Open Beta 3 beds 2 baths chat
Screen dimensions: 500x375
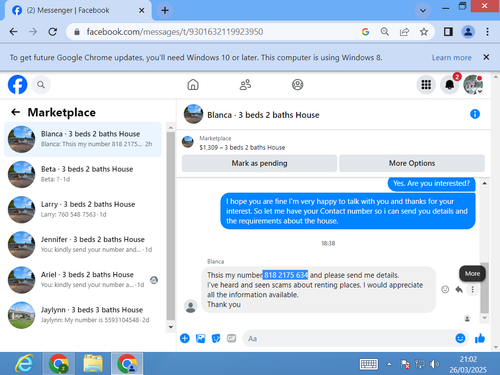83,174
